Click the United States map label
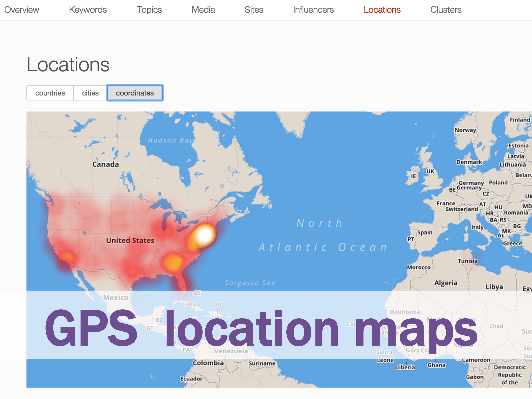 130,240
